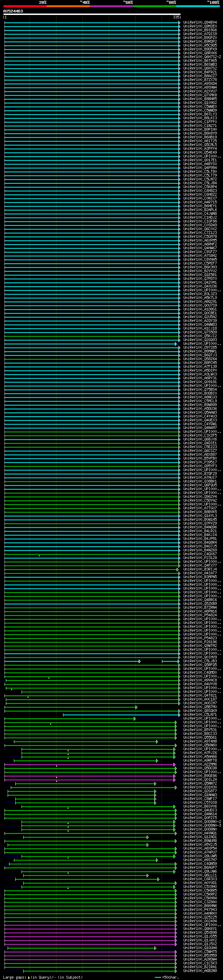This screenshot has width=223, height=980.
Task: Click arrowhead ending UniRef100_Q5B7M0 alignment
Action: (x=136, y=707)
